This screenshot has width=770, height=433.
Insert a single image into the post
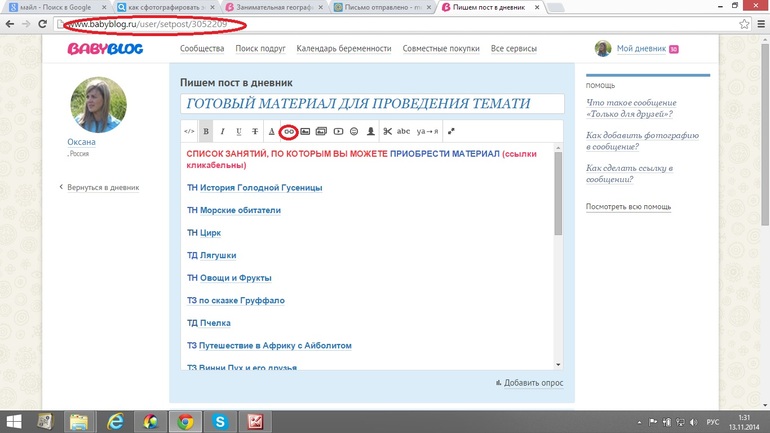305,132
